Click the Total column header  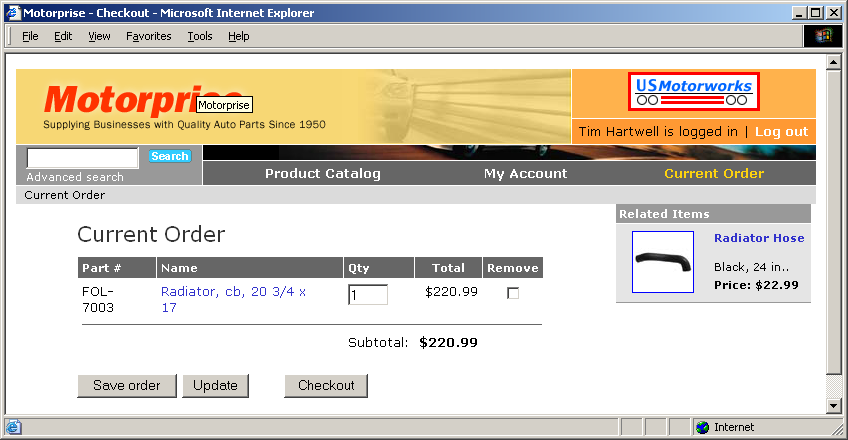click(x=448, y=268)
